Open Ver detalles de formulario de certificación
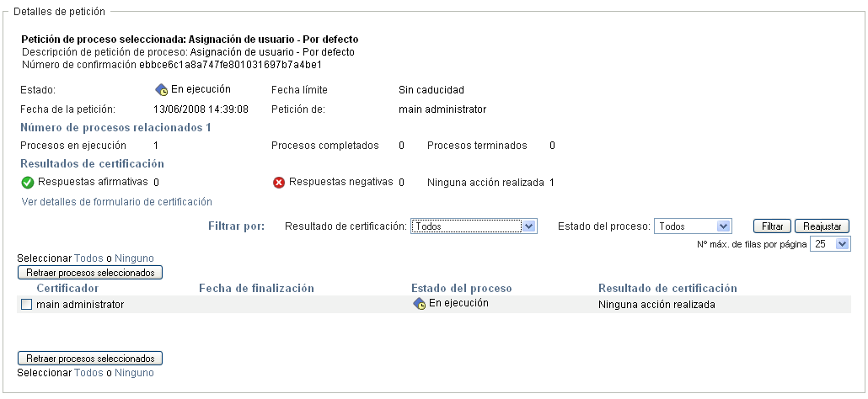Viewport: 868px width, 399px height. tap(116, 202)
